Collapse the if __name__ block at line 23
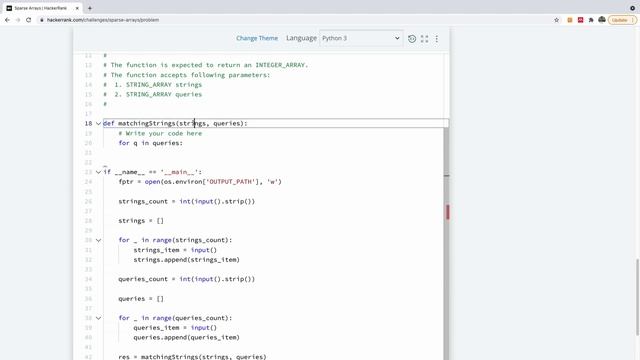640x360 pixels. point(98,172)
